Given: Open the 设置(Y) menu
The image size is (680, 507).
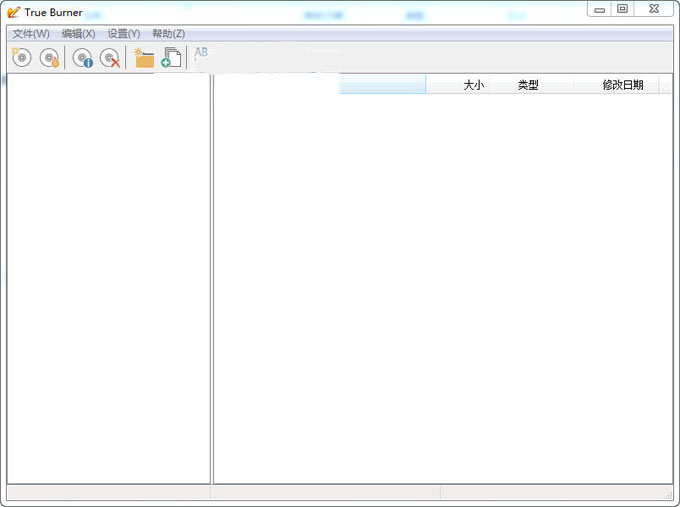Looking at the screenshot, I should coord(124,34).
